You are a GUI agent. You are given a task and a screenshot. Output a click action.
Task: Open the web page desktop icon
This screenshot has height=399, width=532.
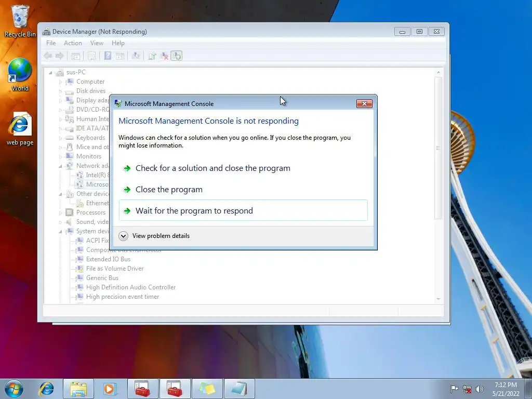[20, 129]
